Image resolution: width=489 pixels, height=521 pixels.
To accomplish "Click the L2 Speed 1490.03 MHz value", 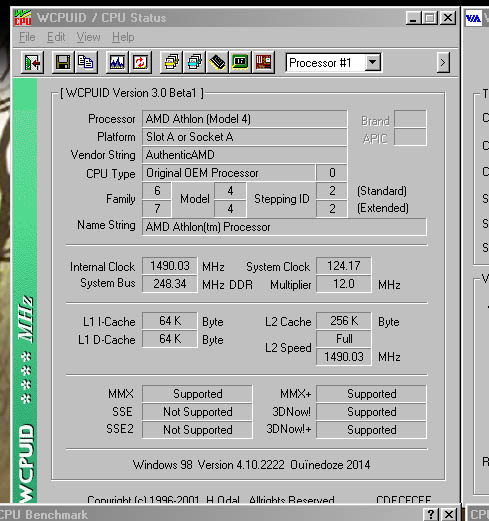I will tap(344, 357).
